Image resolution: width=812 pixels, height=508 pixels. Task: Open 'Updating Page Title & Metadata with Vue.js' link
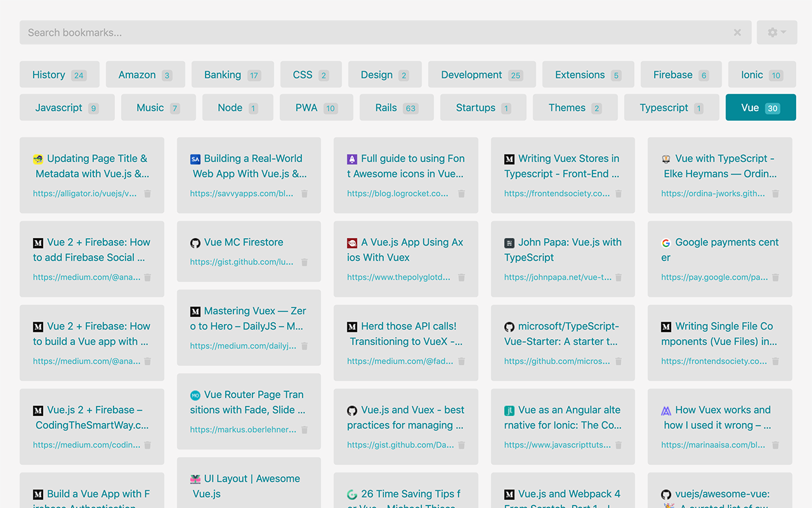coord(91,166)
